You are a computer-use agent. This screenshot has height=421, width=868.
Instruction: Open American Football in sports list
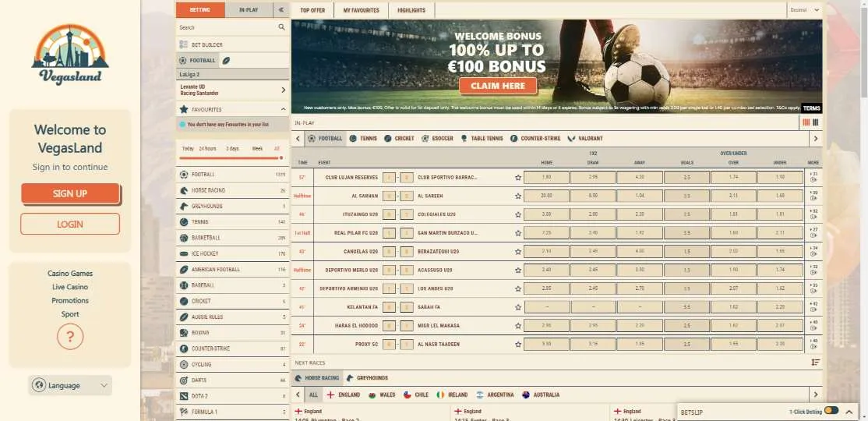[x=232, y=269]
